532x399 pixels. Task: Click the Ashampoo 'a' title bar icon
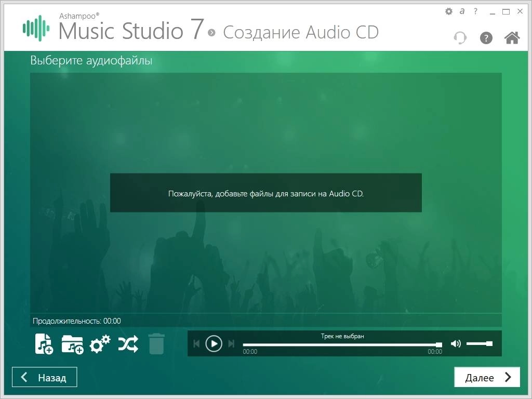click(462, 11)
